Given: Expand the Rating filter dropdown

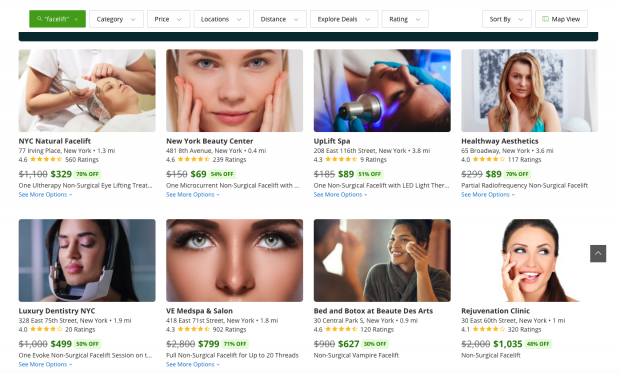Looking at the screenshot, I should [405, 19].
